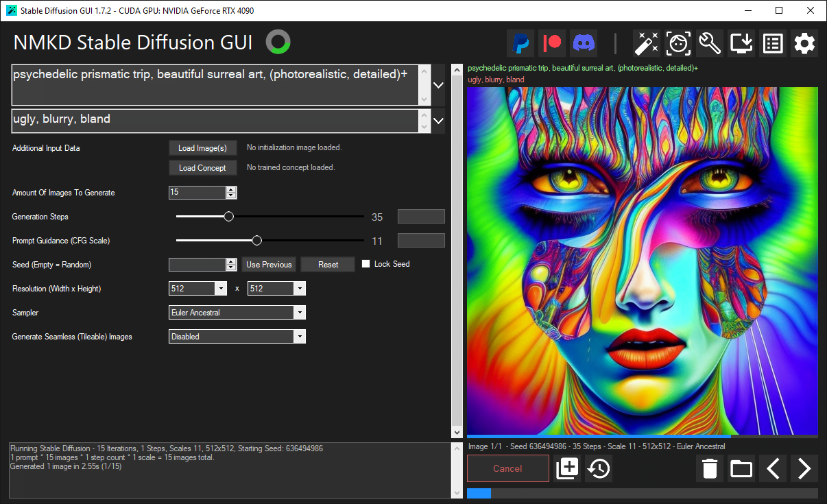Click the Generation Steps slider handle

tap(228, 216)
